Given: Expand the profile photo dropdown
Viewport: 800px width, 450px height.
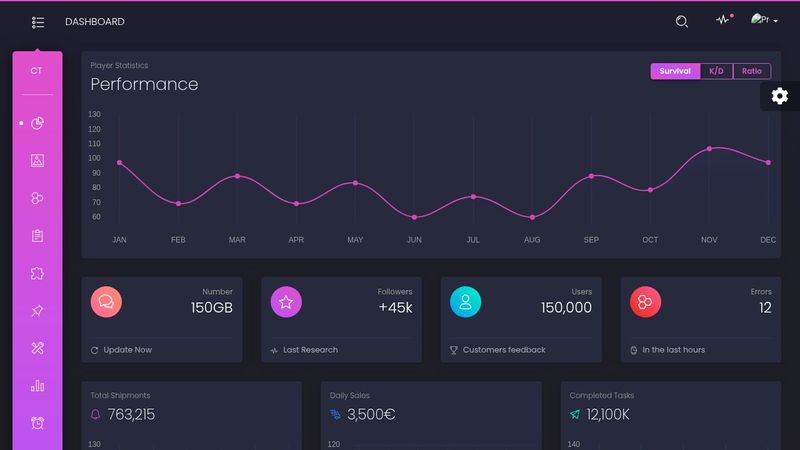Looking at the screenshot, I should point(764,21).
